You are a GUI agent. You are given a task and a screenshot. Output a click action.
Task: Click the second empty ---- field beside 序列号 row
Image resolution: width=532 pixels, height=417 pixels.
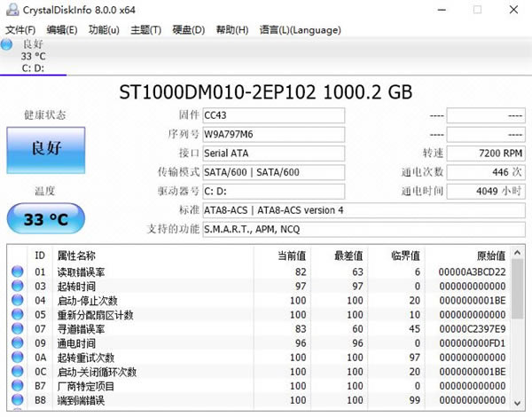pos(486,135)
